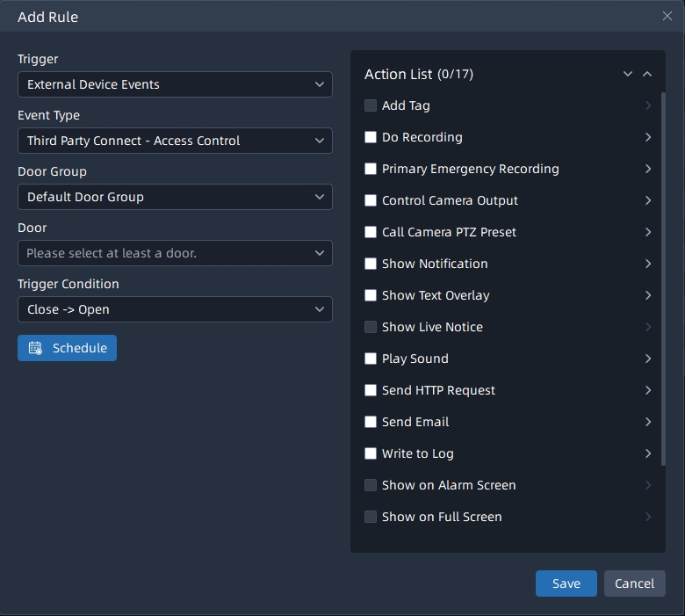
Task: Close the Add Rule dialog
Action: point(667,16)
